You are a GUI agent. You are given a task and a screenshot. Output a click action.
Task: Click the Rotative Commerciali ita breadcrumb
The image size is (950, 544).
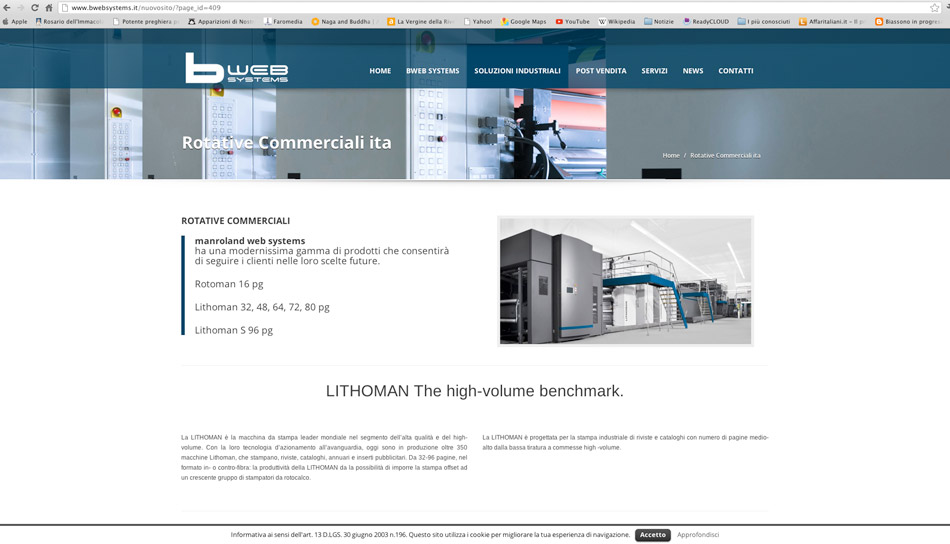pos(725,156)
